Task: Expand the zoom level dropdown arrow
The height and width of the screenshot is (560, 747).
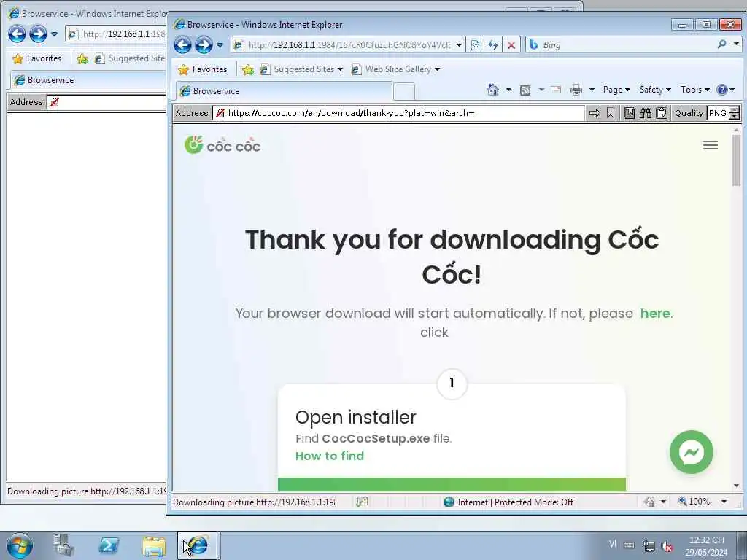Action: point(724,502)
